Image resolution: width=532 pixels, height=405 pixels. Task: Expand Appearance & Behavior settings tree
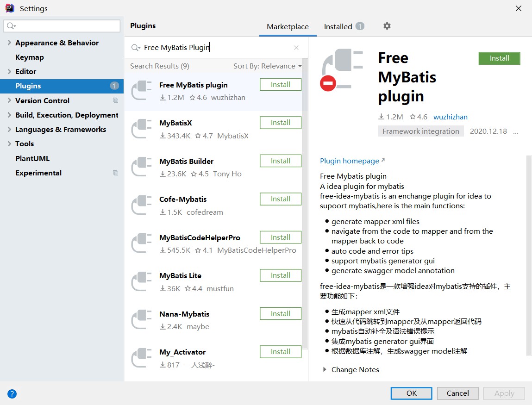[x=9, y=43]
